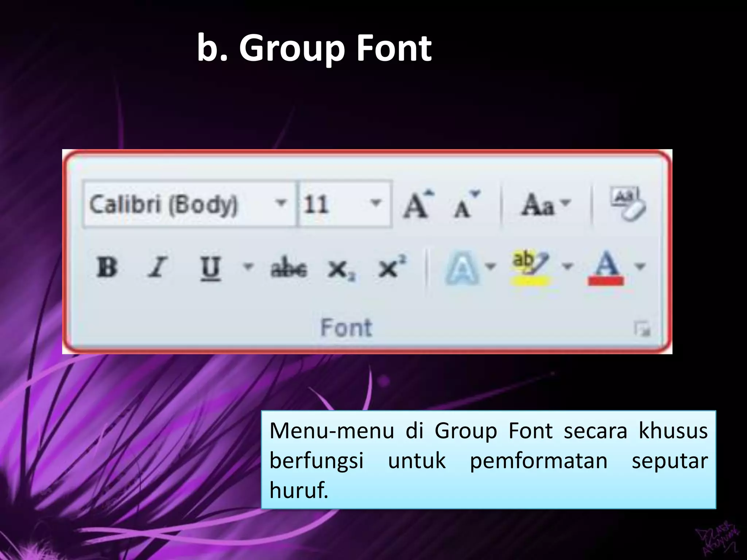Click the Clear Formatting eraser icon
747x560 pixels.
click(628, 204)
